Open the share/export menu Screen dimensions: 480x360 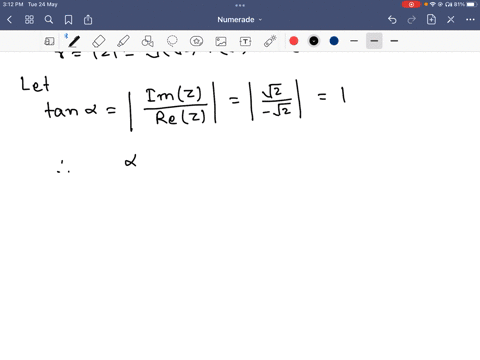pyautogui.click(x=88, y=20)
